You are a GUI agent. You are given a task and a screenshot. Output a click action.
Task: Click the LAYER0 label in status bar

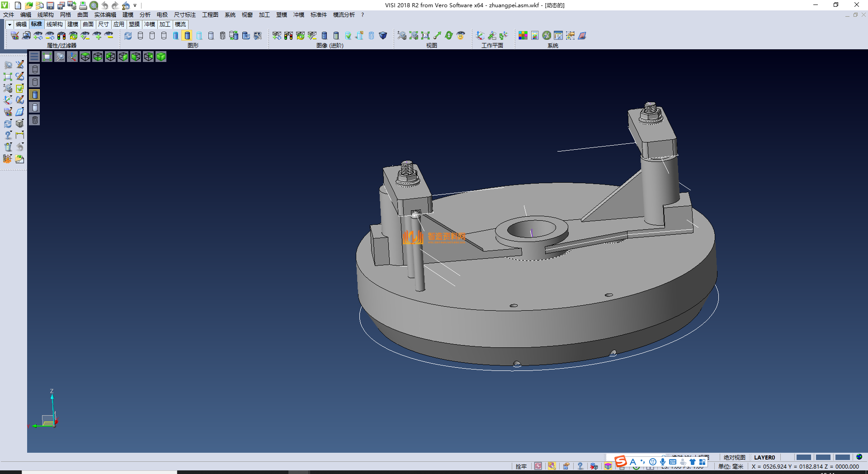[764, 457]
